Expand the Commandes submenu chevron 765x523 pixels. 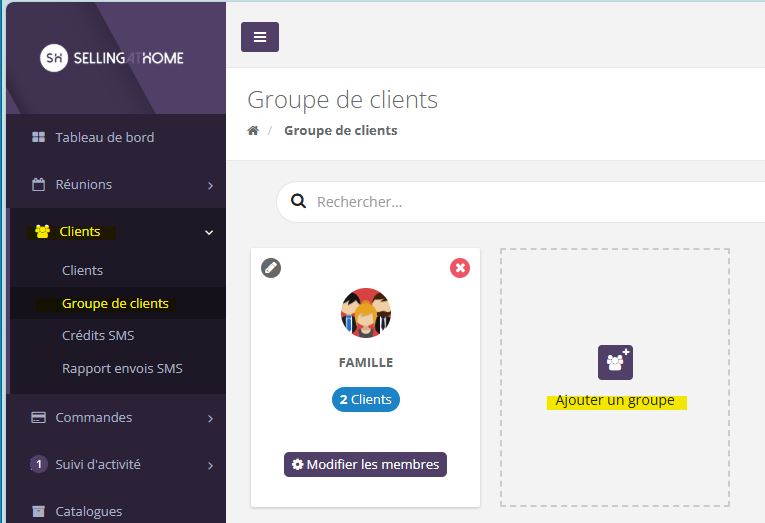[x=210, y=419]
